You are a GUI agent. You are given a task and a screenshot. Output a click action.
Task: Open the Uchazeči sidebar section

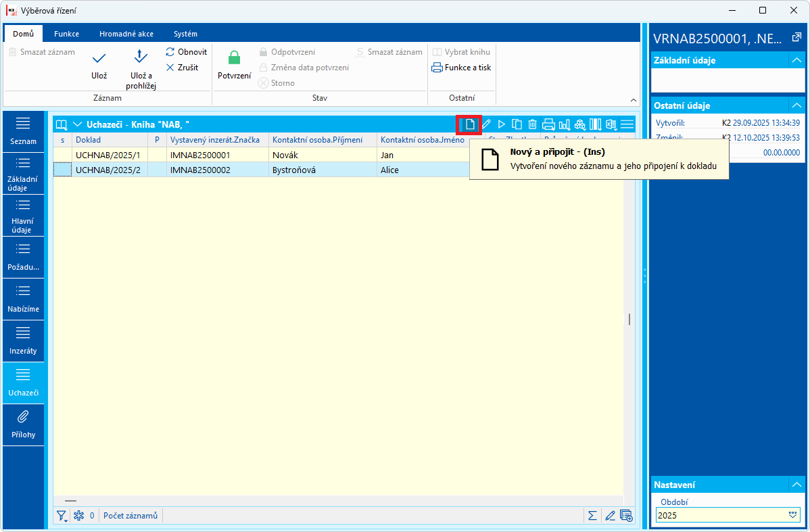coord(23,383)
